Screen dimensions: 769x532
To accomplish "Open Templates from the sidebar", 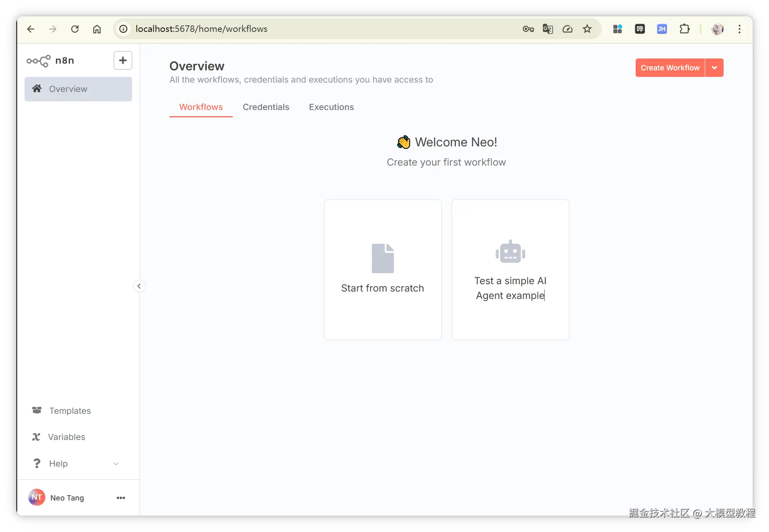I will pos(70,411).
